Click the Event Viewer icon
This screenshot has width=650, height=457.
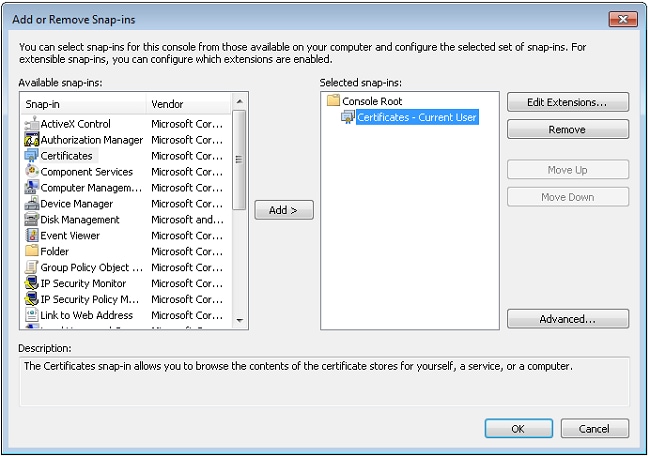tap(31, 236)
